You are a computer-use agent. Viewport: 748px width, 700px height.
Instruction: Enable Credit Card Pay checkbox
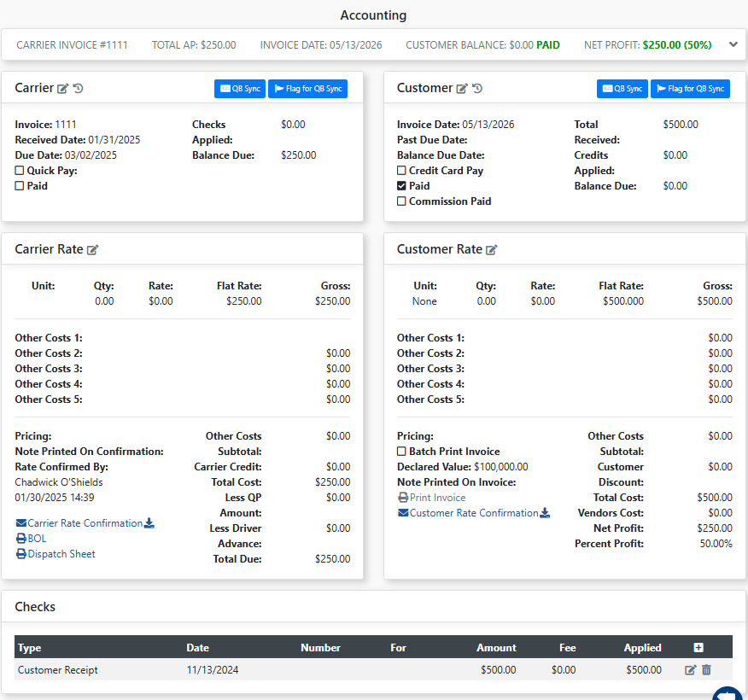click(x=401, y=171)
